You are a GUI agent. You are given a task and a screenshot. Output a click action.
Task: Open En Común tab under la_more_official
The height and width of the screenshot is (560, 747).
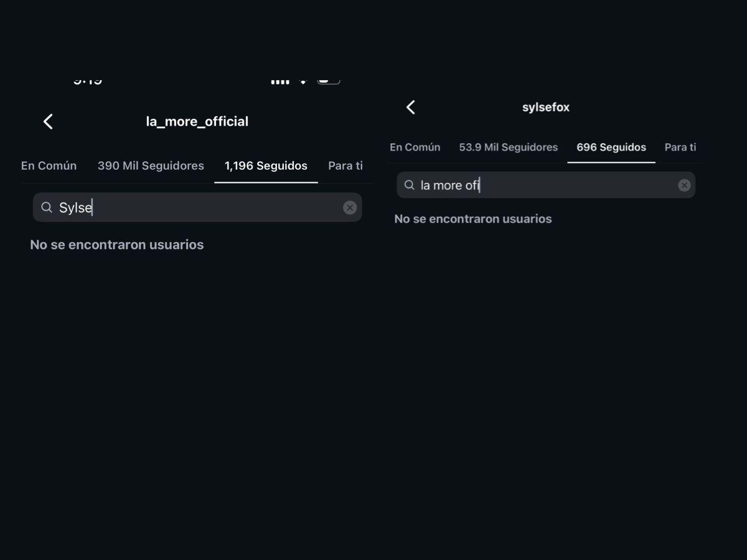[49, 166]
